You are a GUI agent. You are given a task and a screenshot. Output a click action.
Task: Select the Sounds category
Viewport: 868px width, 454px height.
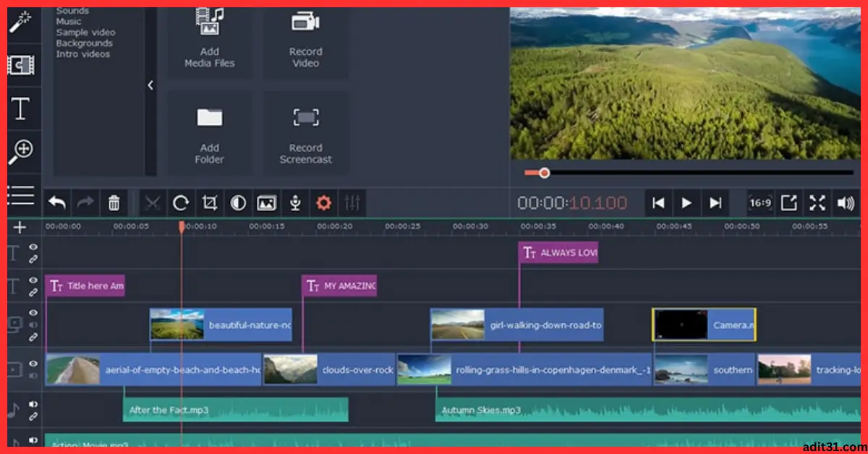72,11
